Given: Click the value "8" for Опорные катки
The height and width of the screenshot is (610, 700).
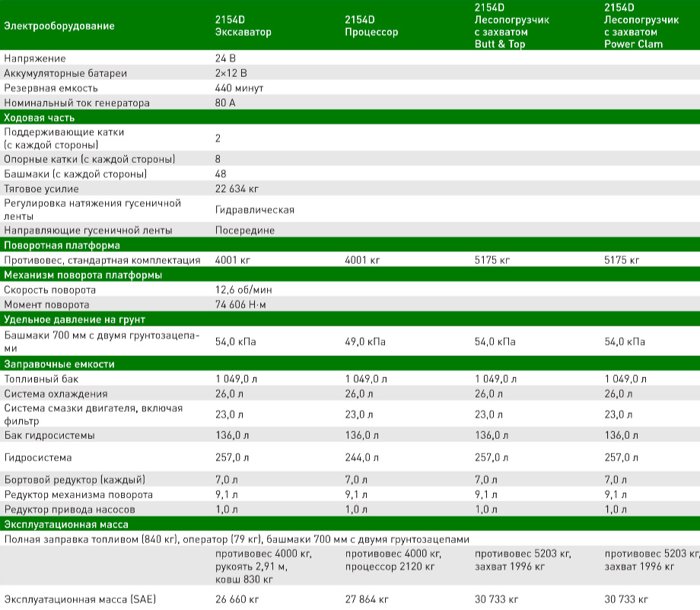Looking at the screenshot, I should 218,159.
